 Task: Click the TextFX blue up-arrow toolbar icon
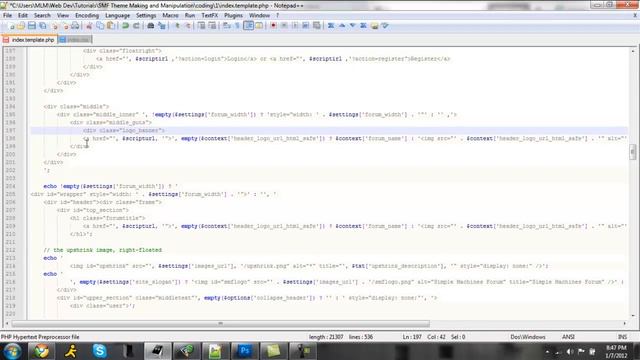click(x=342, y=26)
